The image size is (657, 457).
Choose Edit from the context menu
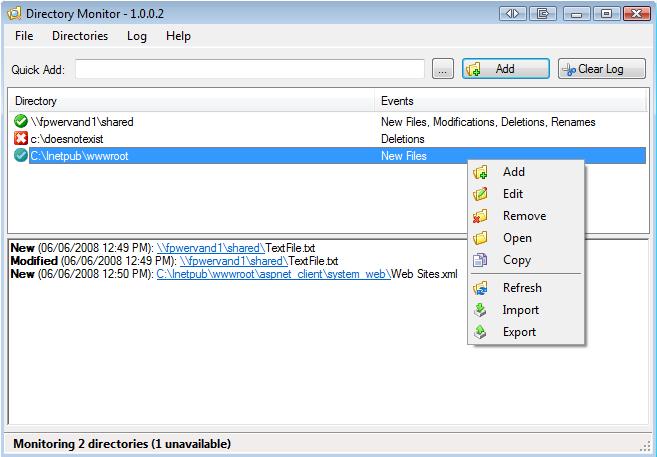[526, 194]
